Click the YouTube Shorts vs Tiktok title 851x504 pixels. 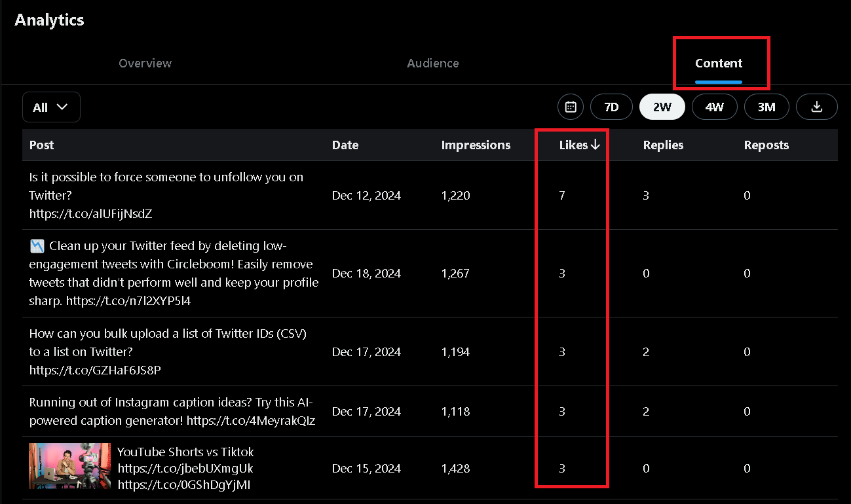(185, 452)
